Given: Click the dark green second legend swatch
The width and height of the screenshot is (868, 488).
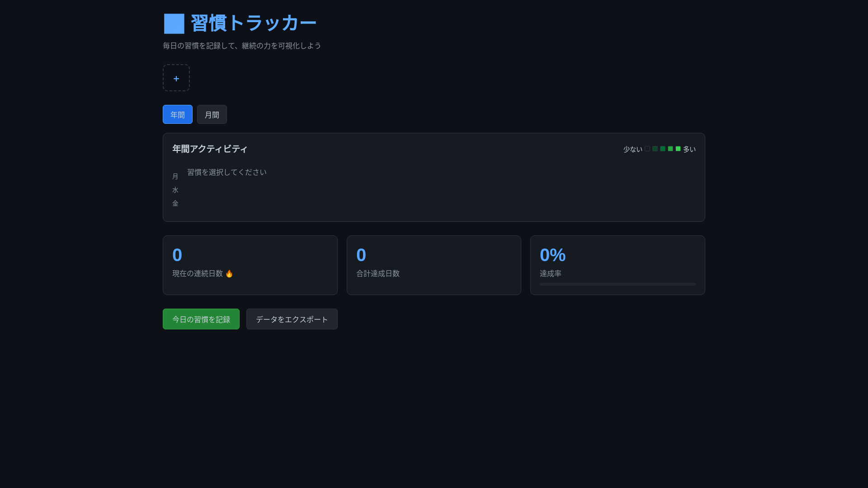Looking at the screenshot, I should 655,149.
